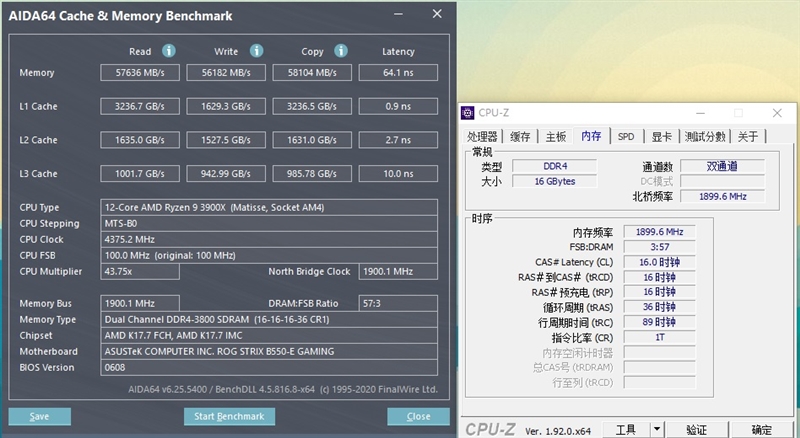This screenshot has height=438, width=800.
Task: Select L2 Cache Copy value 1631.0 GB/s
Action: [312, 140]
